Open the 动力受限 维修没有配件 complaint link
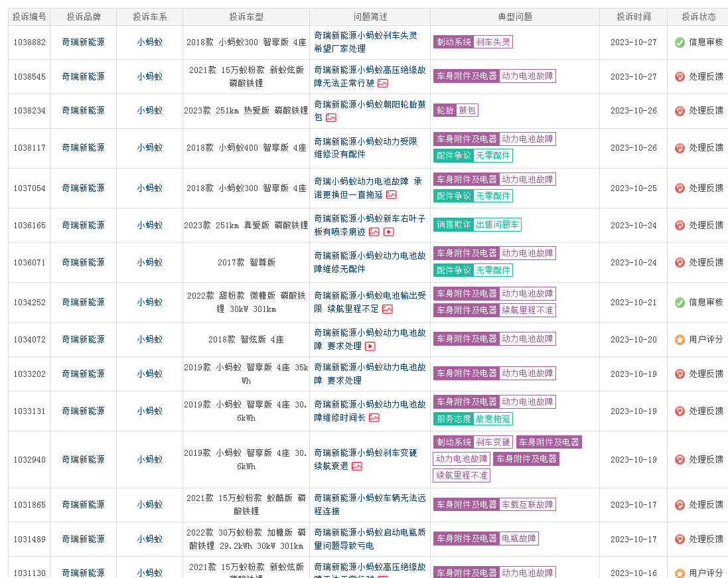 coord(366,148)
